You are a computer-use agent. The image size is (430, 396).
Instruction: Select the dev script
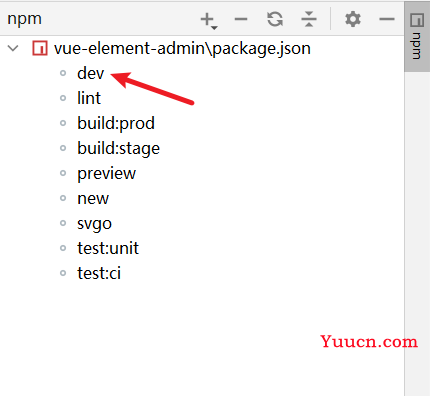click(x=90, y=73)
